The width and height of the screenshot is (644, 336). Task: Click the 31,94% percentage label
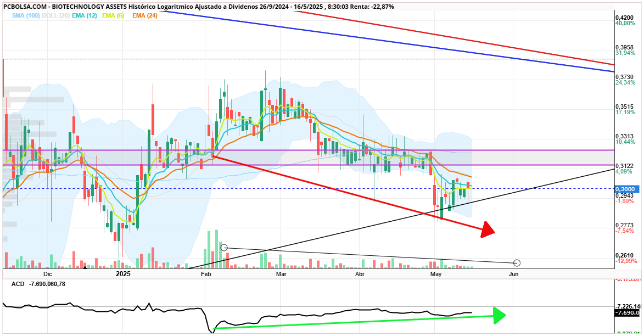pos(625,53)
